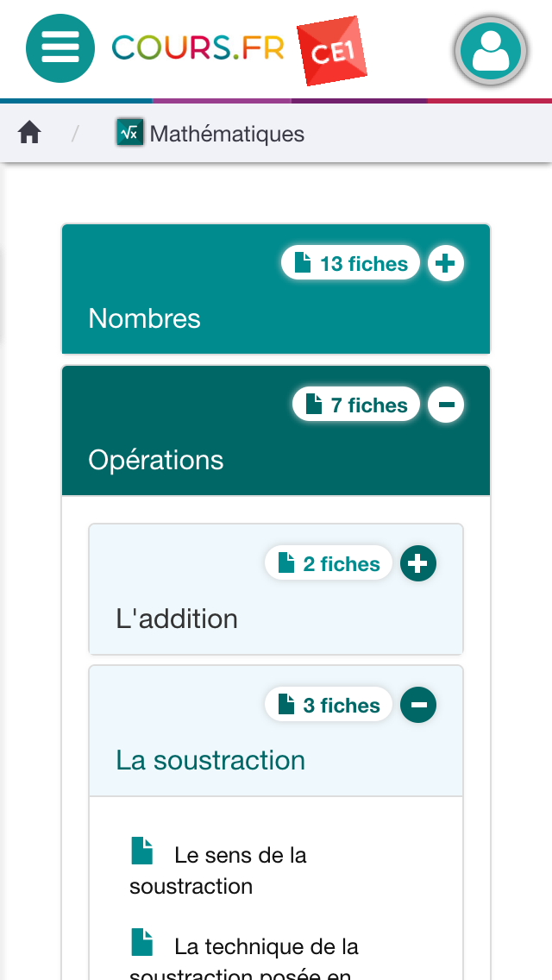Viewport: 552px width, 980px height.
Task: Click the CE1 grade level badge
Action: (331, 53)
